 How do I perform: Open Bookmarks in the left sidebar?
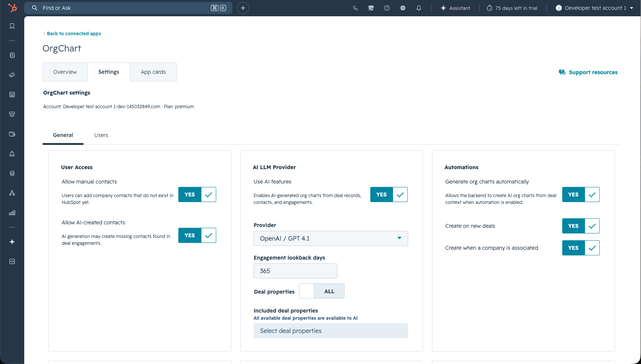[12, 26]
